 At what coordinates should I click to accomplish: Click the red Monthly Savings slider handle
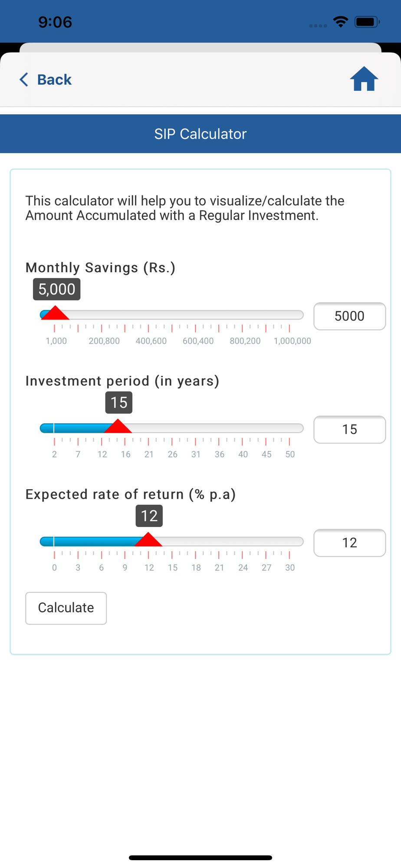click(x=55, y=313)
